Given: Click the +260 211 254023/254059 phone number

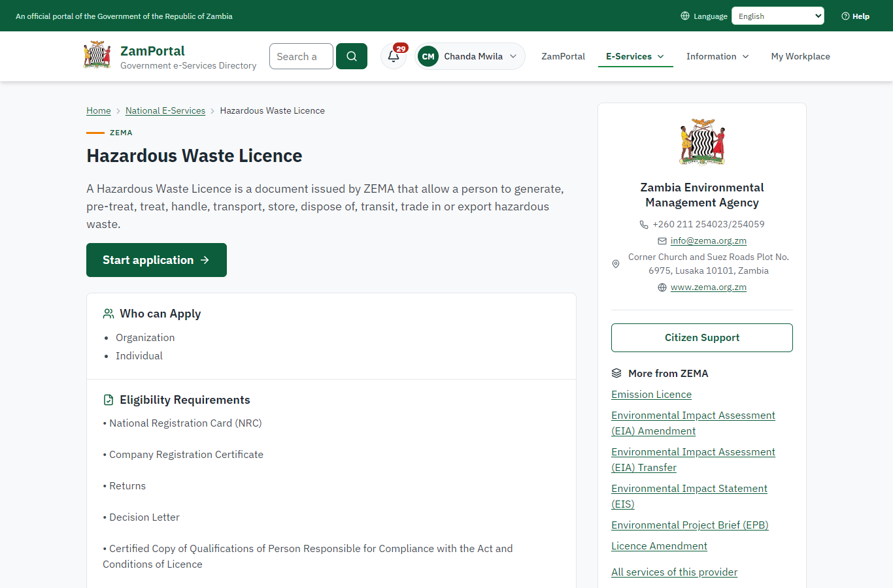Looking at the screenshot, I should pos(709,224).
